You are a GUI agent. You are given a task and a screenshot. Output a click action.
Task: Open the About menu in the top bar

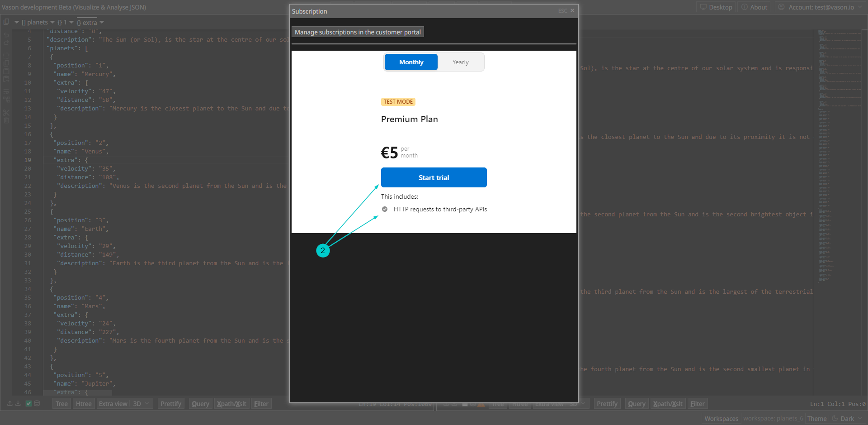(754, 7)
